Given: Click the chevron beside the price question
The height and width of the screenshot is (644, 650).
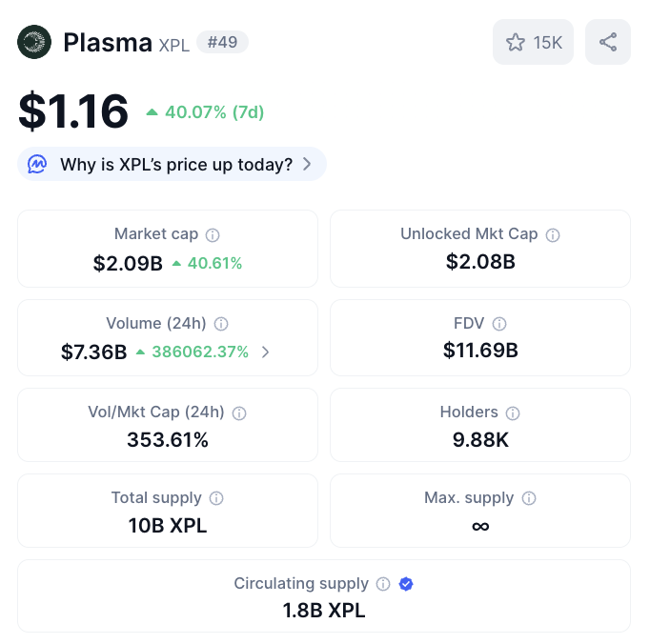Looking at the screenshot, I should (x=307, y=164).
